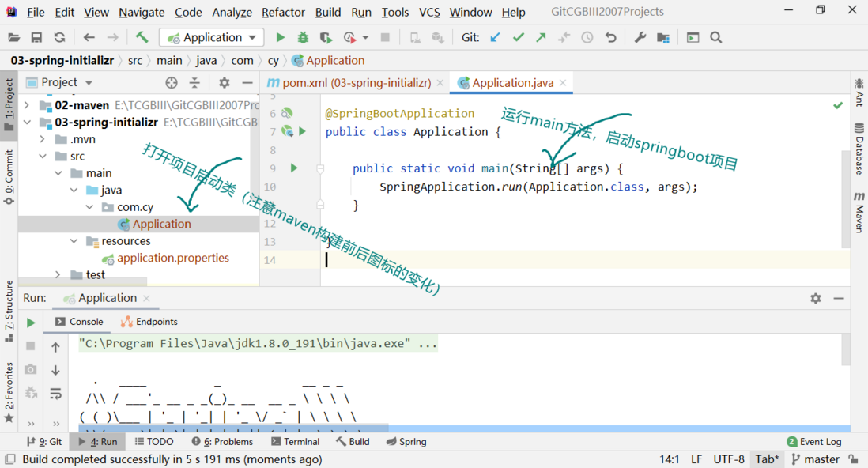Click Git update project arrow icon
This screenshot has height=468, width=868.
[495, 38]
